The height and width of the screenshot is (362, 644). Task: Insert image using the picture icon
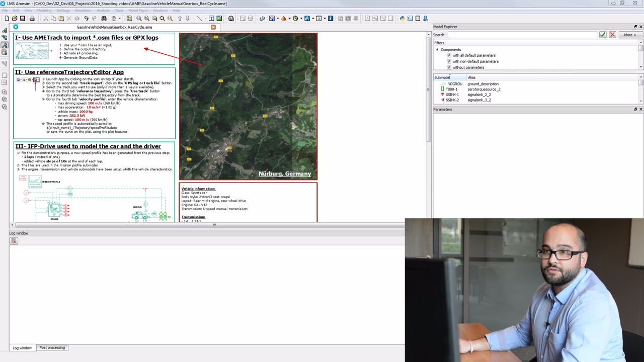[x=219, y=18]
